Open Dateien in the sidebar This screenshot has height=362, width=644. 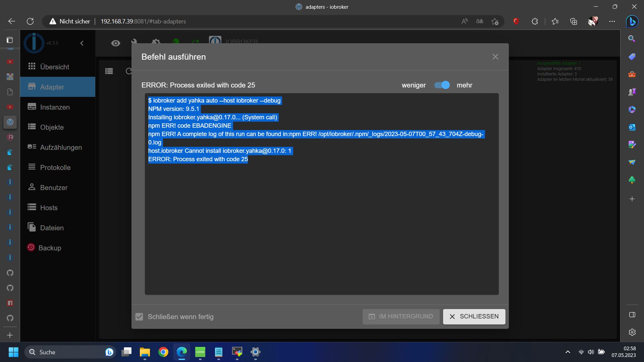[58, 228]
